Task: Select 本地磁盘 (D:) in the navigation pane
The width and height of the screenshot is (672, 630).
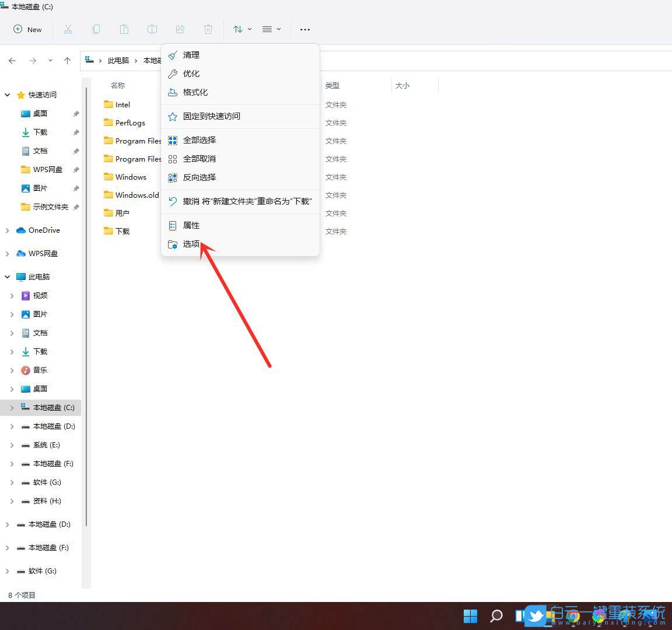Action: click(51, 426)
